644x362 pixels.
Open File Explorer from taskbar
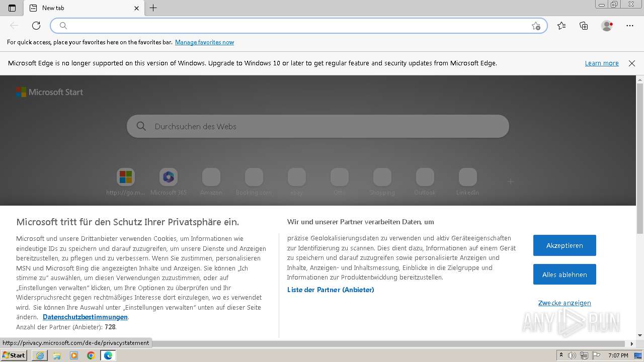(x=57, y=355)
